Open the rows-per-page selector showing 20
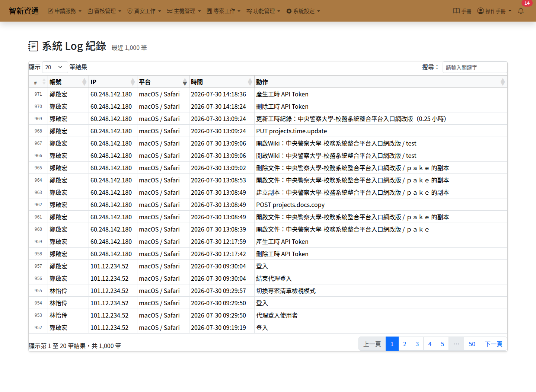The height and width of the screenshot is (392, 536). pyautogui.click(x=55, y=67)
